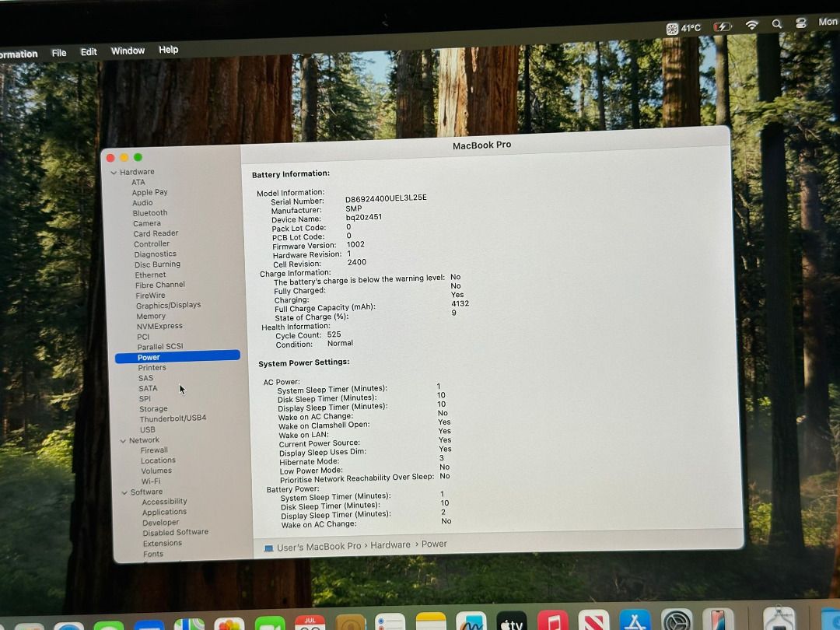Select USB in the sidebar
The image size is (840, 630).
tap(147, 429)
